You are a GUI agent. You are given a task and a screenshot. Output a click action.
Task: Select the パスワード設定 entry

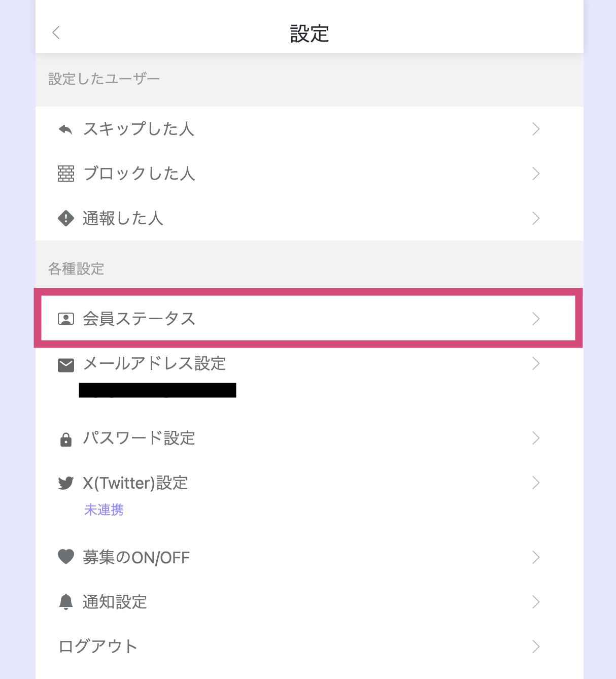tap(310, 438)
